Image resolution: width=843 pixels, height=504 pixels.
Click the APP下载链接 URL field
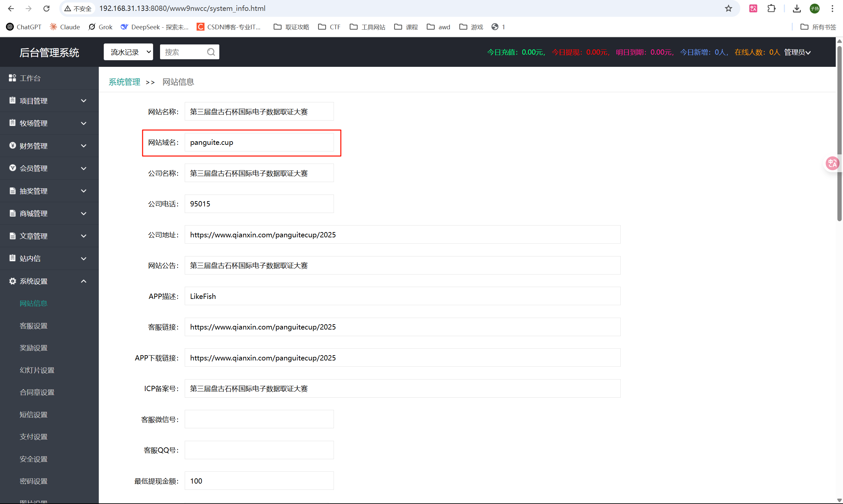click(402, 358)
